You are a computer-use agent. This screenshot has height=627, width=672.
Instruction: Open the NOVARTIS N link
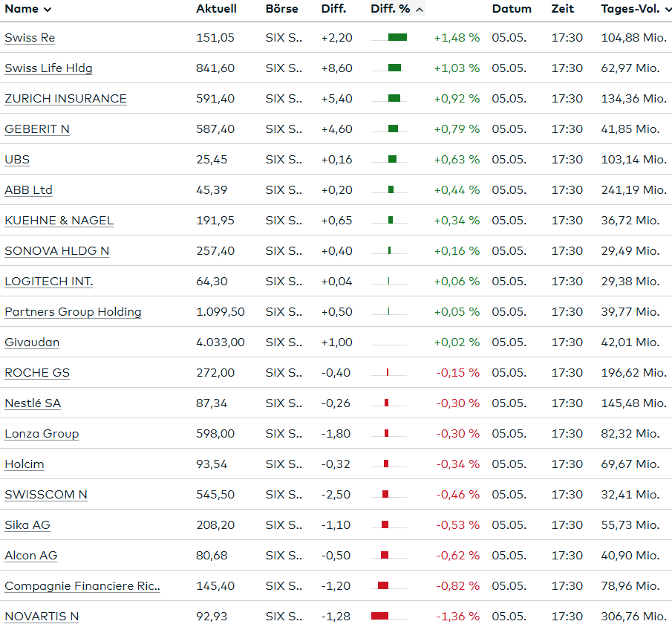pos(42,617)
